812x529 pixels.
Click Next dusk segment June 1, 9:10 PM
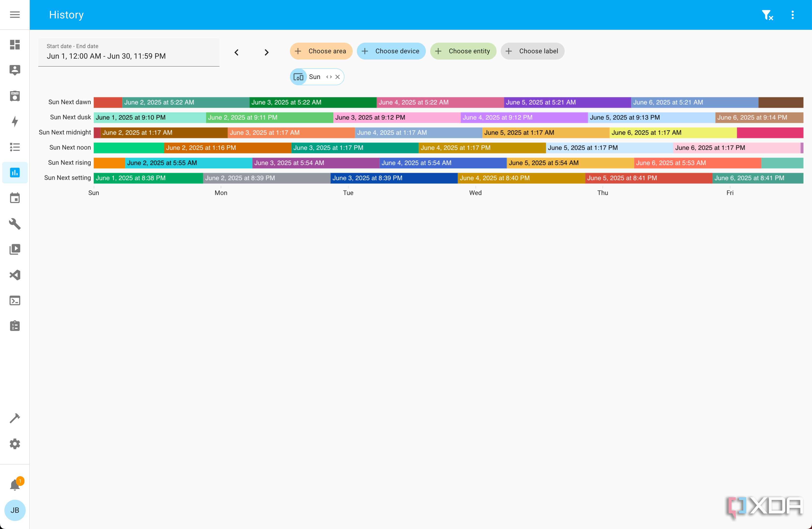[150, 117]
